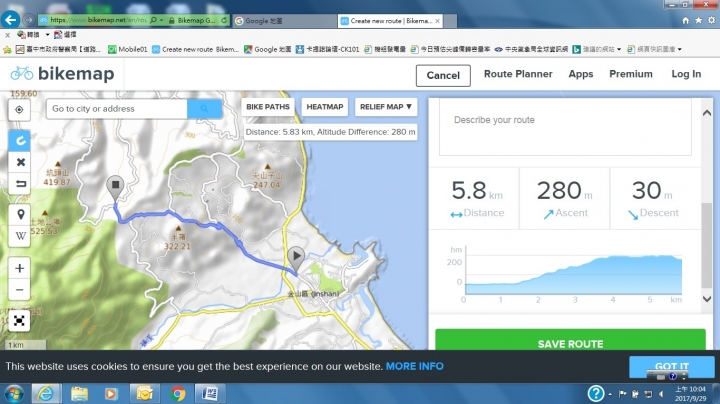Open Internet Explorer from taskbar
The image size is (720, 404).
coord(45,393)
